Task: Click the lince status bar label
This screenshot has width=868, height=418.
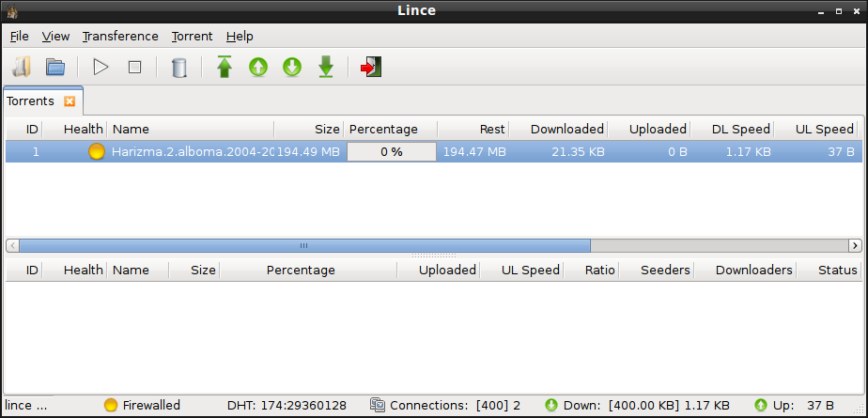Action: pyautogui.click(x=26, y=405)
